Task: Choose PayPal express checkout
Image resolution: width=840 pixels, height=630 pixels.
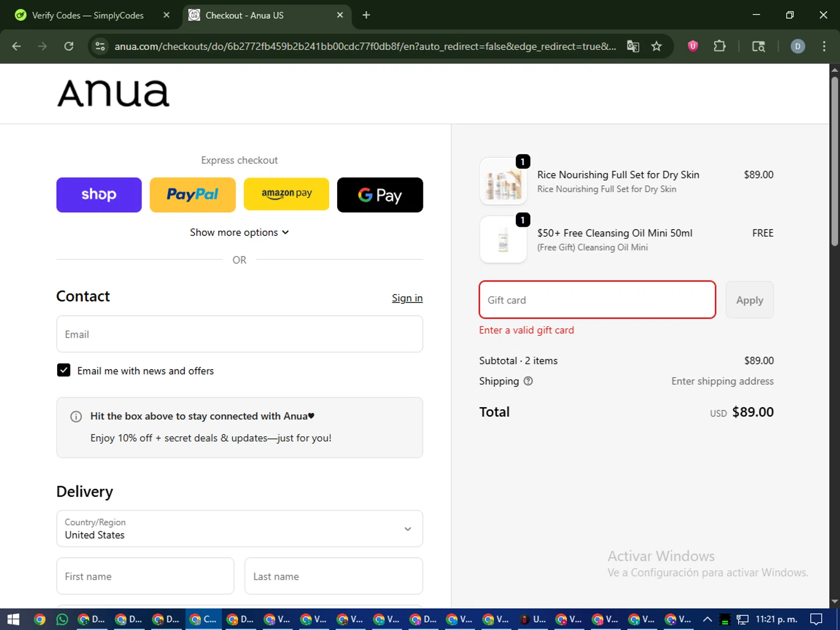Action: click(x=193, y=195)
